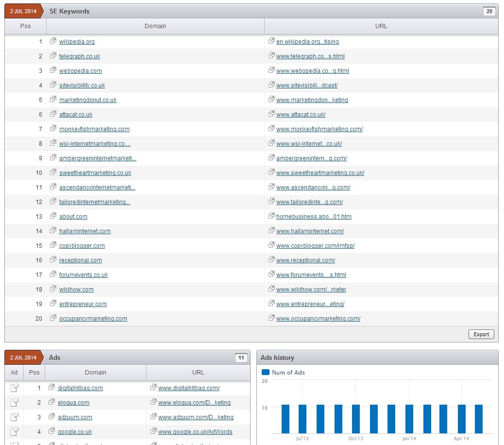The width and height of the screenshot is (504, 445).
Task: Open www.receptional.com/ URL link
Action: [306, 260]
